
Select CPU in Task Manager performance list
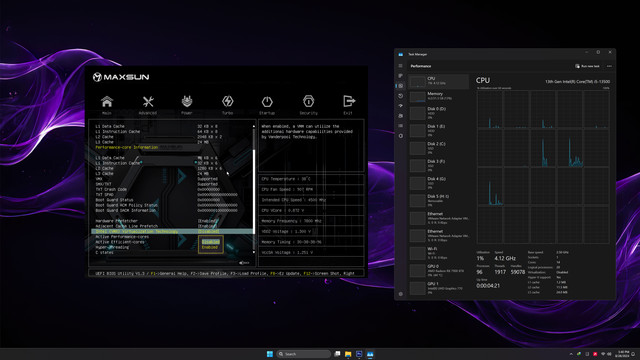point(438,81)
